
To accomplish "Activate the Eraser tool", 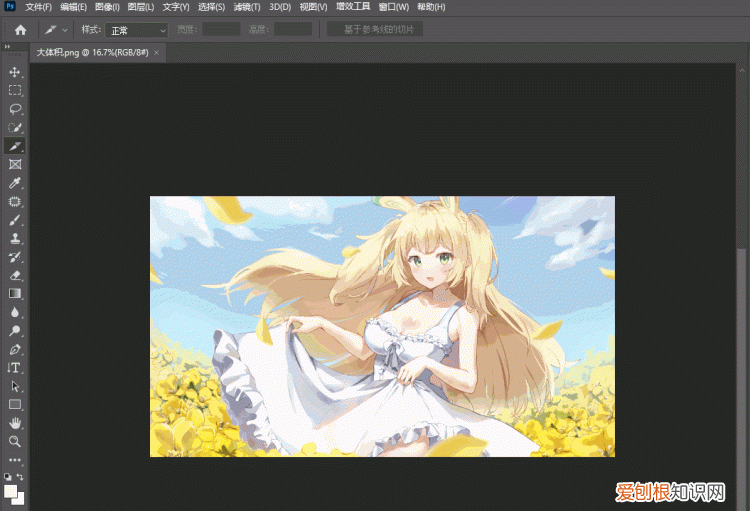I will 15,275.
